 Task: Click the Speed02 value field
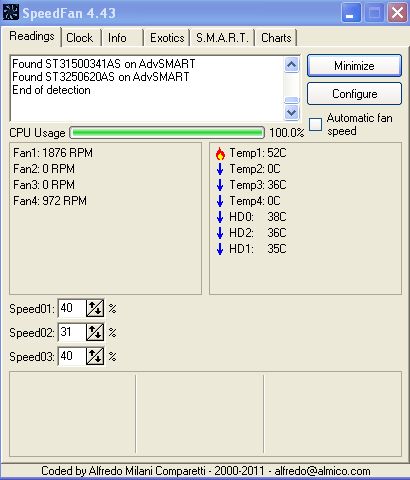pyautogui.click(x=72, y=332)
